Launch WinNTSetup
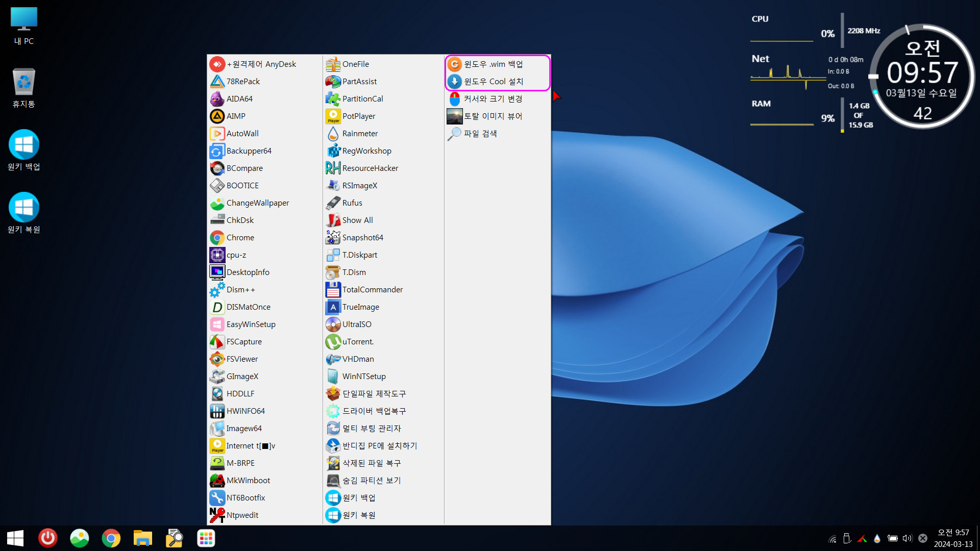This screenshot has width=980, height=551. pyautogui.click(x=383, y=376)
